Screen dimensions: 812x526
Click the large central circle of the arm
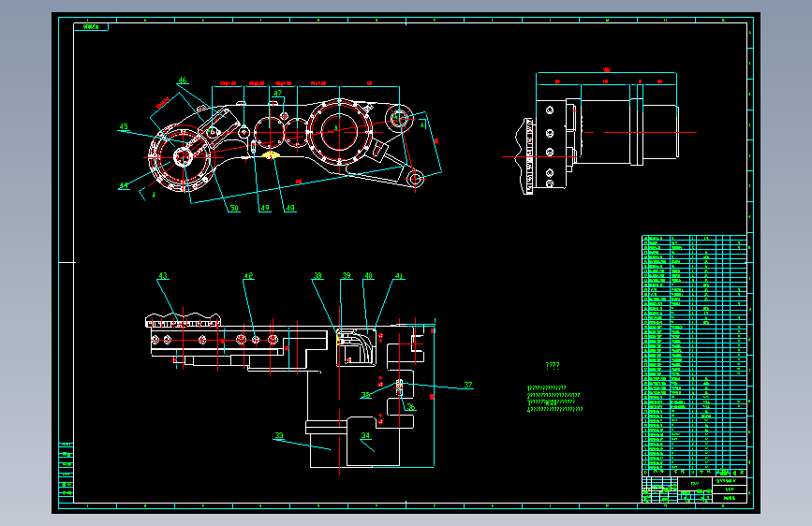(x=339, y=131)
